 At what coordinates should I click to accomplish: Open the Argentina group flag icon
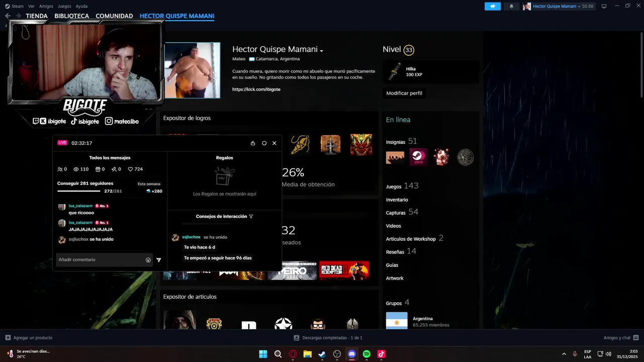pyautogui.click(x=396, y=320)
